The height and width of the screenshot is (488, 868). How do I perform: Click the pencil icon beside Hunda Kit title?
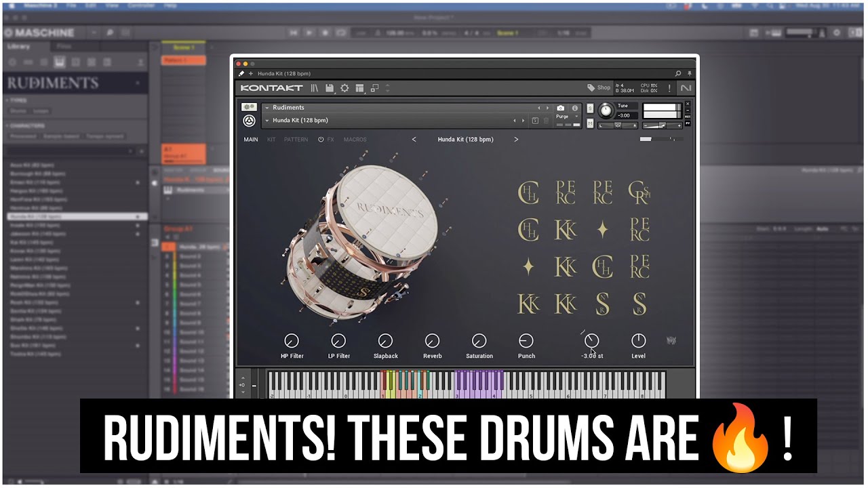point(241,73)
